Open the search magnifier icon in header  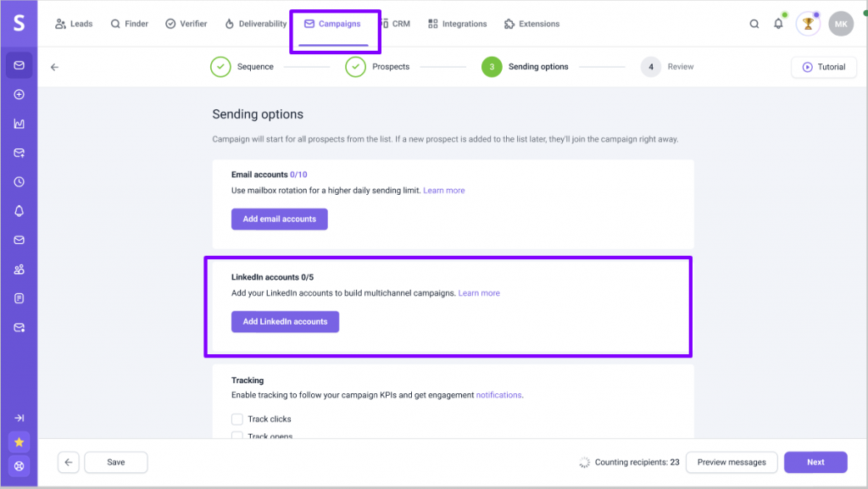(x=754, y=24)
